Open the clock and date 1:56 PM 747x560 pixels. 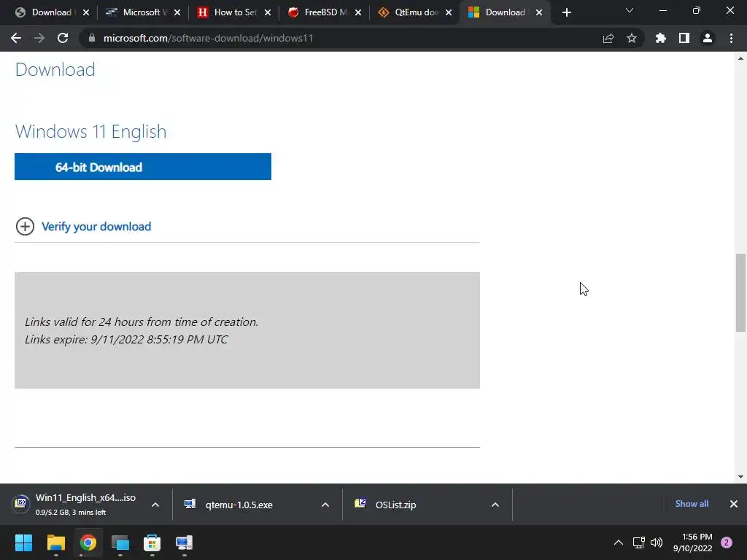click(693, 542)
